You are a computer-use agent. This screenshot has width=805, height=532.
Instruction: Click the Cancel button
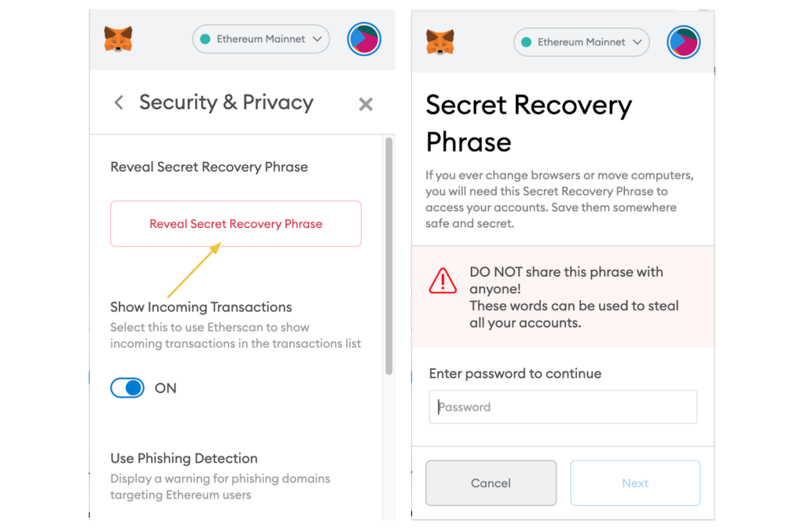coord(491,482)
